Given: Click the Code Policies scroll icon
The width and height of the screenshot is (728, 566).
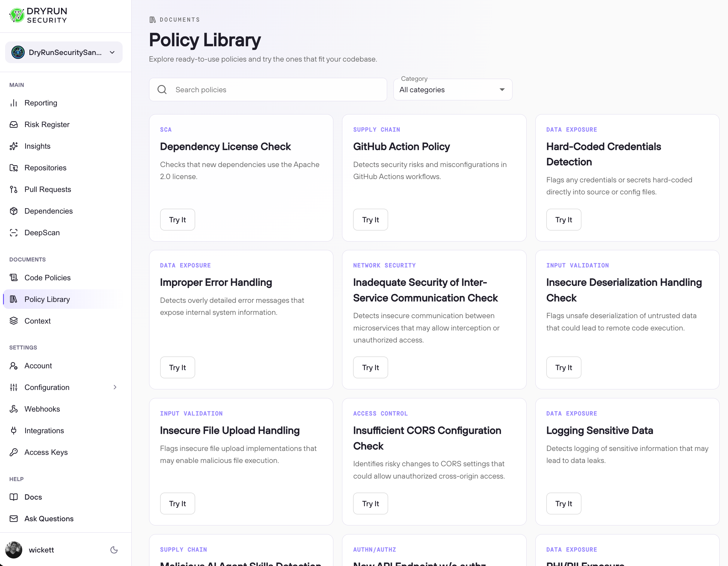Looking at the screenshot, I should (x=14, y=278).
